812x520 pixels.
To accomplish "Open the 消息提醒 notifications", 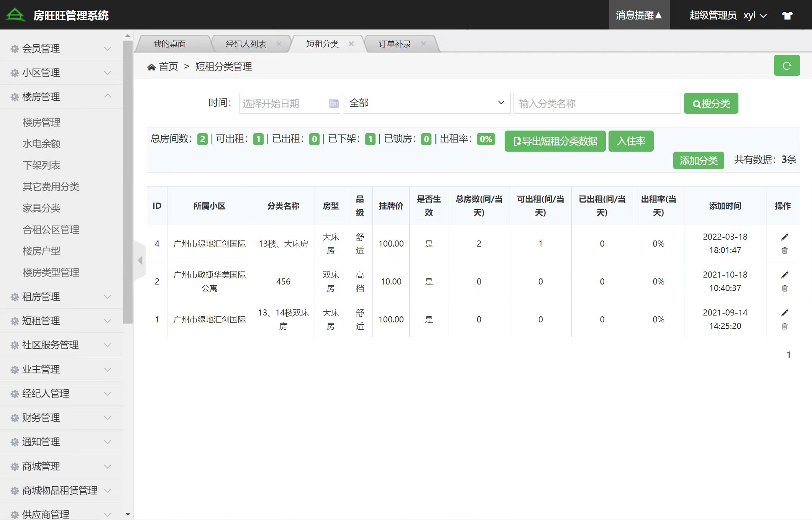I will [x=639, y=15].
